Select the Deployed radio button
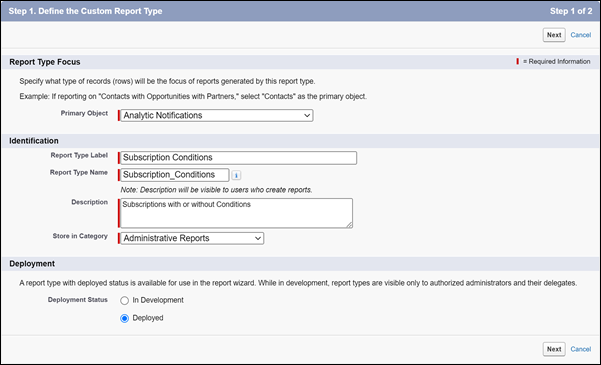The height and width of the screenshot is (365, 601). point(125,318)
